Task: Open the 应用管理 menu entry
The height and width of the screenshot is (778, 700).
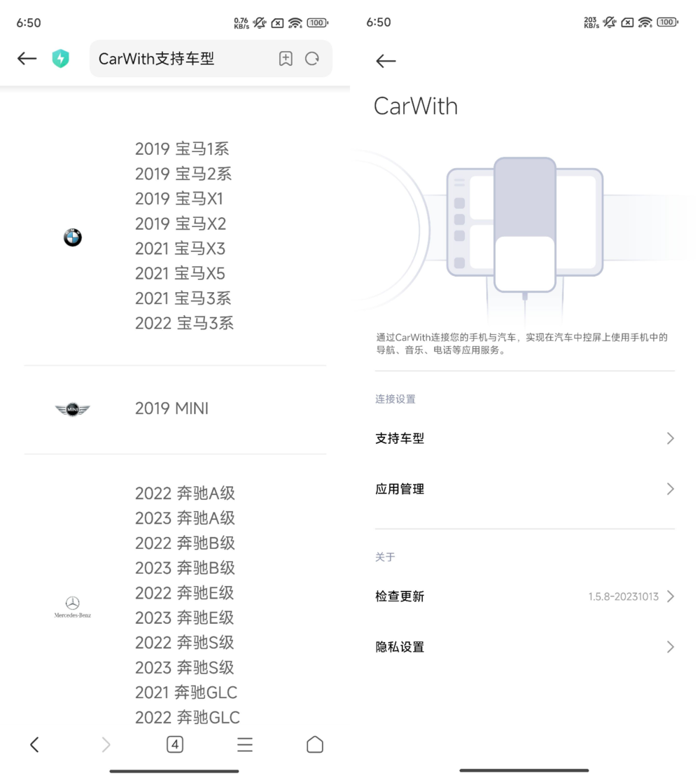Action: coord(400,489)
